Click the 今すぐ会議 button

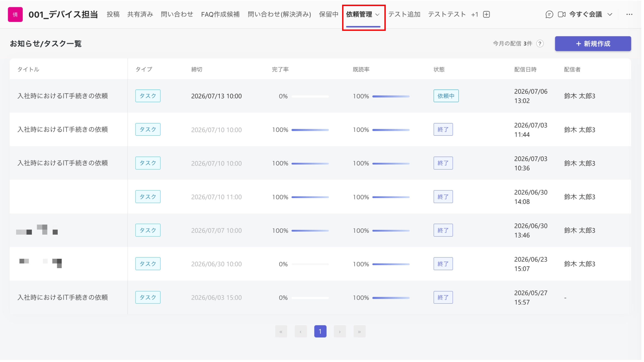pyautogui.click(x=586, y=14)
